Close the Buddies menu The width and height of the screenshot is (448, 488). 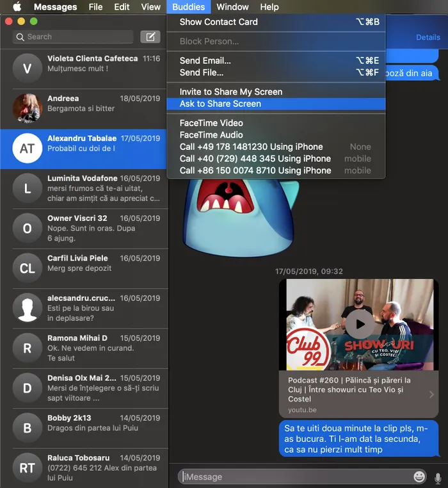pos(189,7)
